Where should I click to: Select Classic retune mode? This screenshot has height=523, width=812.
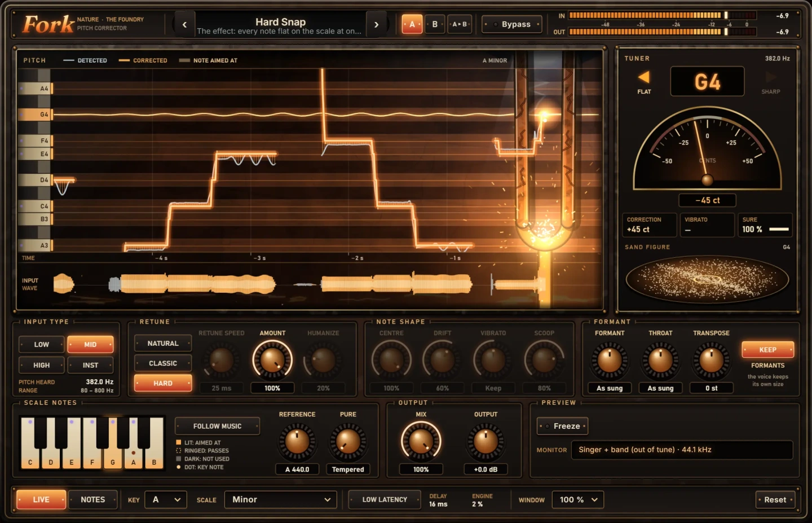click(x=163, y=363)
